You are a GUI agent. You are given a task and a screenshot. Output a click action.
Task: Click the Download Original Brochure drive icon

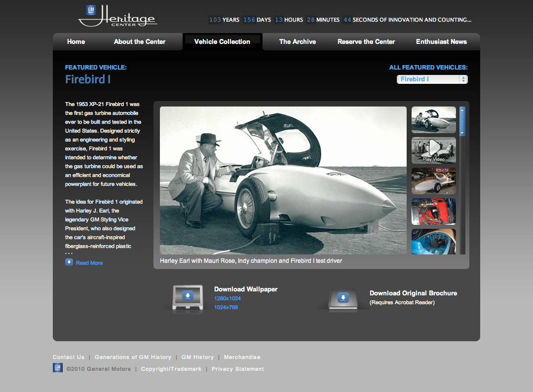343,299
